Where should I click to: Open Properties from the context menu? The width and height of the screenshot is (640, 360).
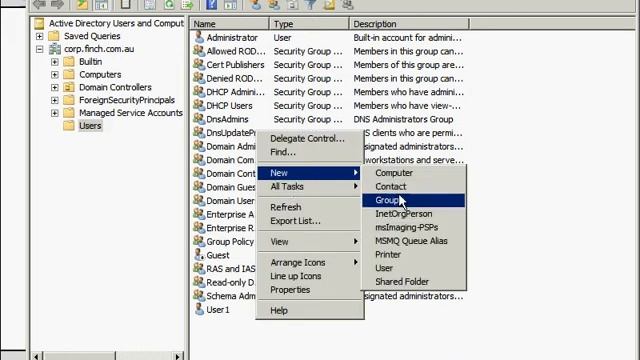tap(310, 290)
